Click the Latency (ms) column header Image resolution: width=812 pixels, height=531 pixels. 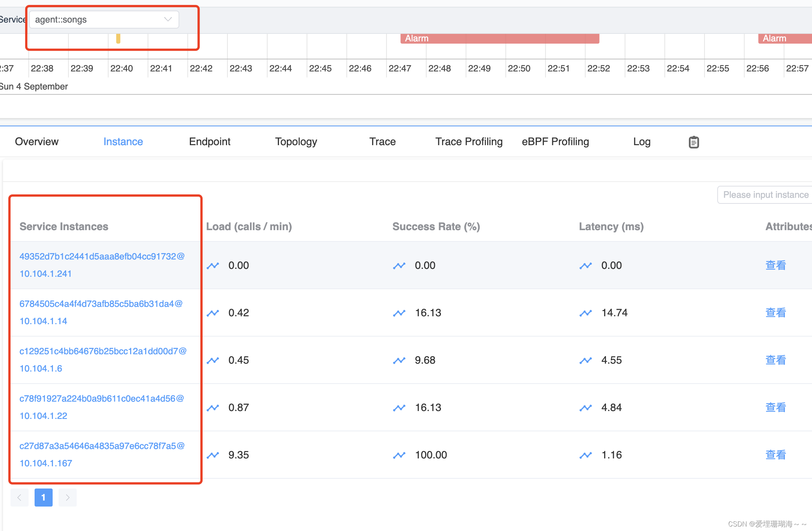[x=611, y=226]
